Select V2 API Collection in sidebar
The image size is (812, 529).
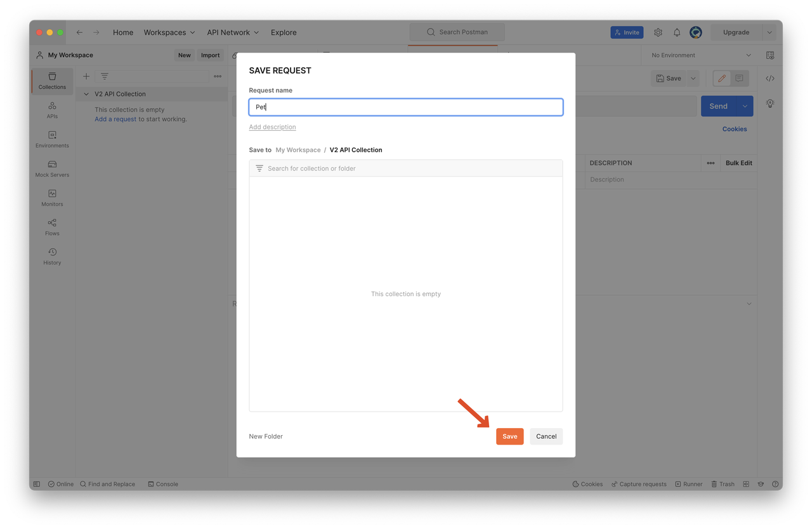[121, 94]
